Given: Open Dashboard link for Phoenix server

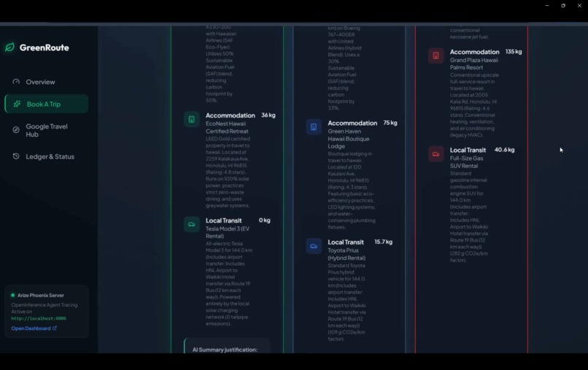Looking at the screenshot, I should coord(31,328).
